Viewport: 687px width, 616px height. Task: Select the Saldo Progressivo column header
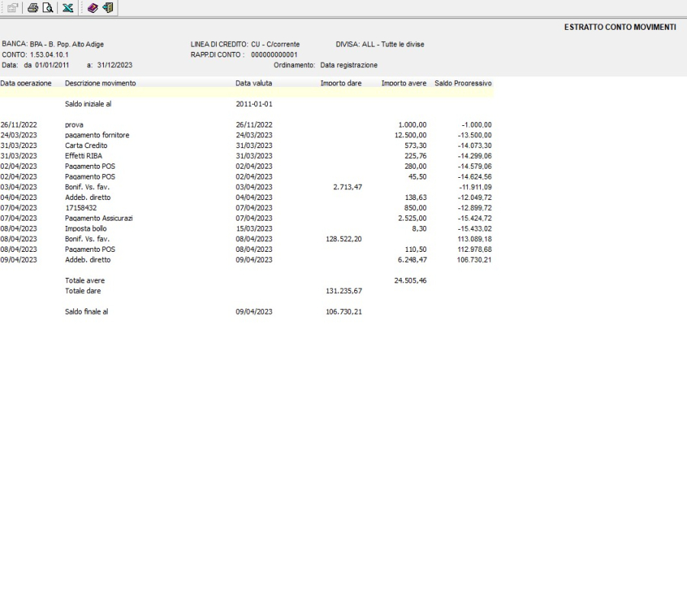[463, 82]
